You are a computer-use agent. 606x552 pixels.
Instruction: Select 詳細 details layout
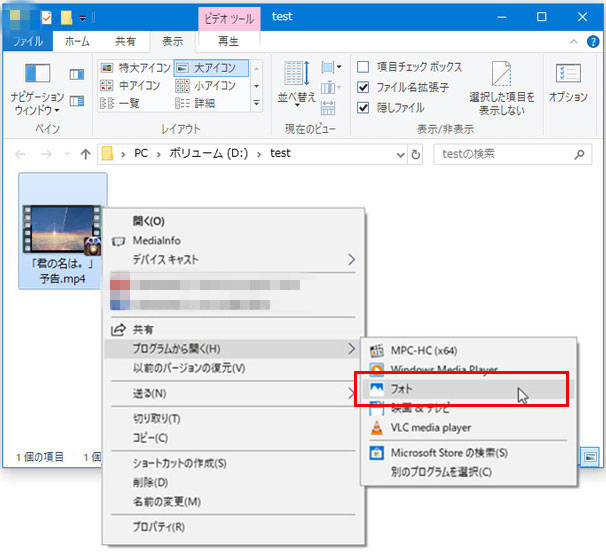[195, 103]
